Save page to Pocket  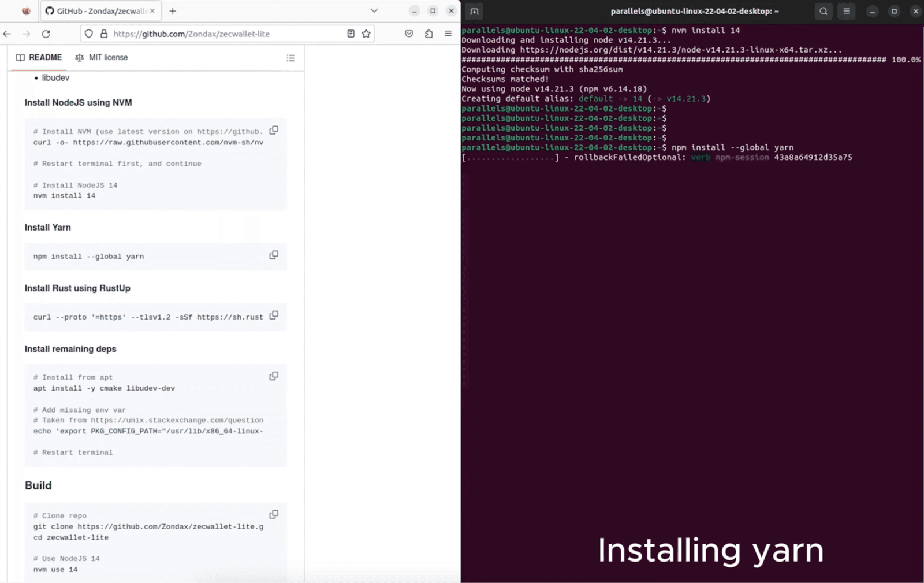click(409, 34)
